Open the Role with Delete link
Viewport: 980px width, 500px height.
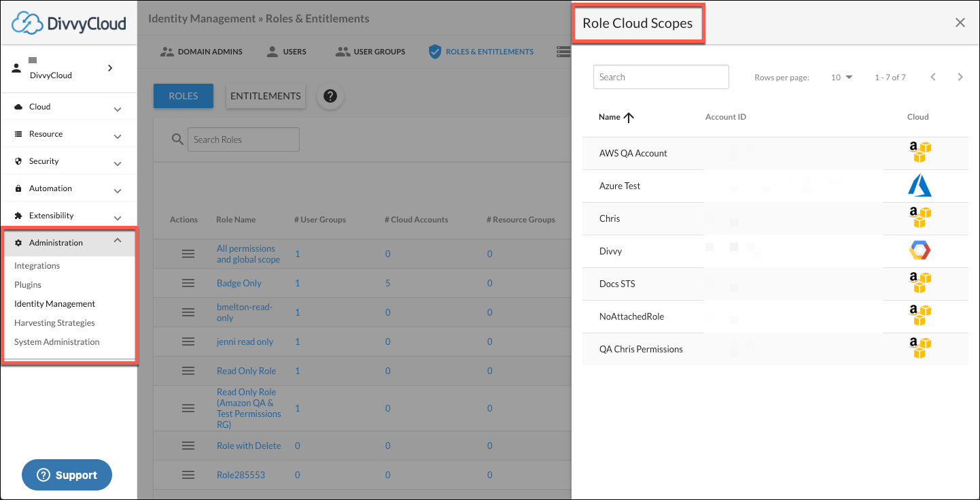tap(249, 446)
